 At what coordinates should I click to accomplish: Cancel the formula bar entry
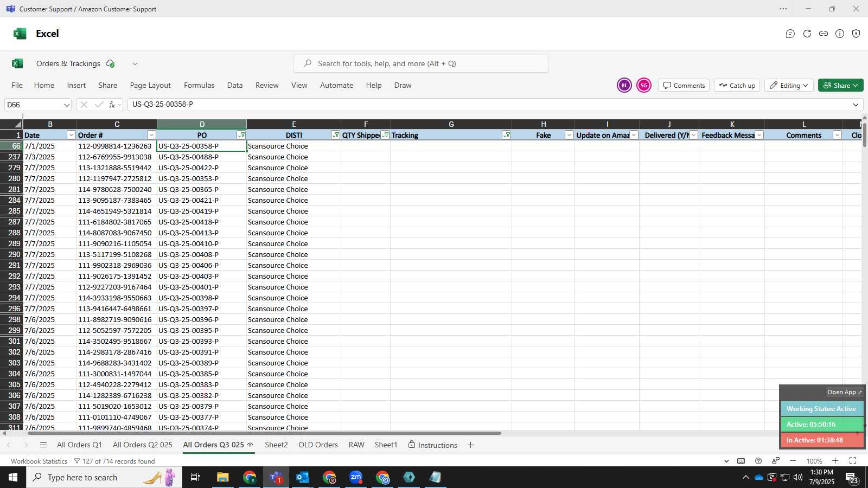click(x=84, y=105)
